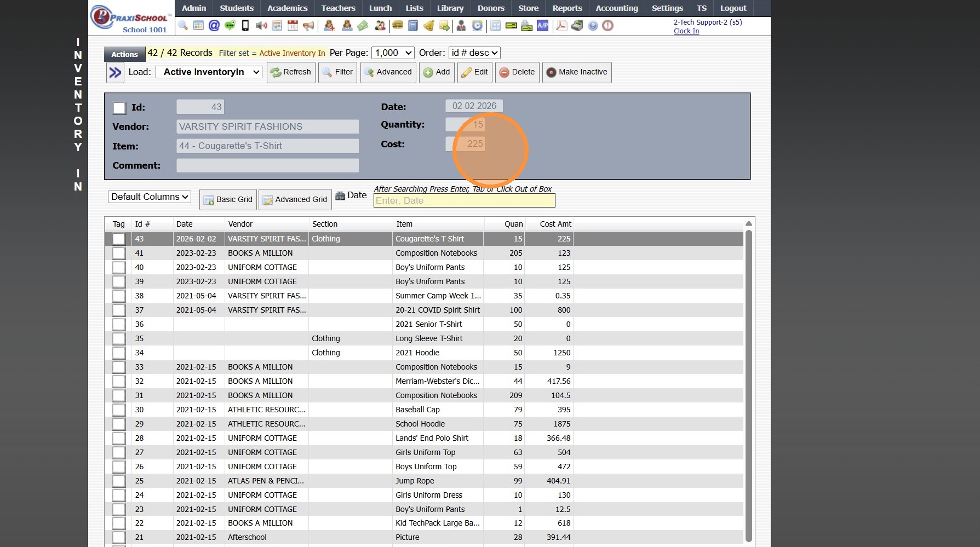
Task: Tick the checkbox beside the Id field
Action: point(119,108)
